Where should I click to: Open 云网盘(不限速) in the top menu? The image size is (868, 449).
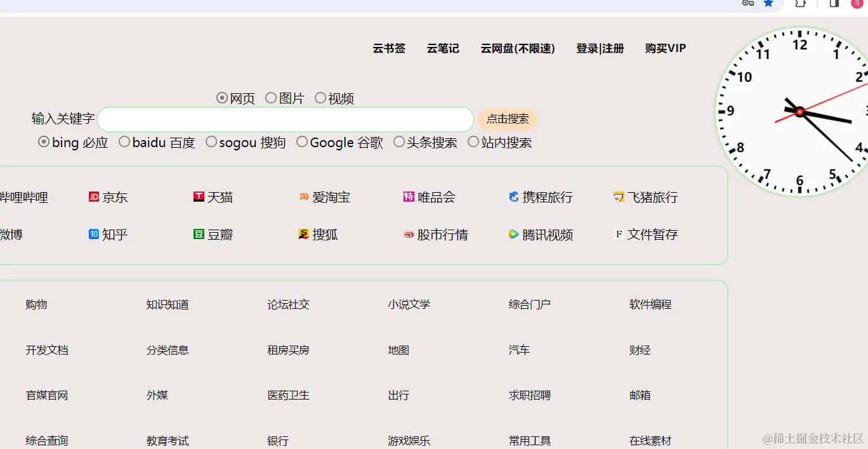point(518,48)
